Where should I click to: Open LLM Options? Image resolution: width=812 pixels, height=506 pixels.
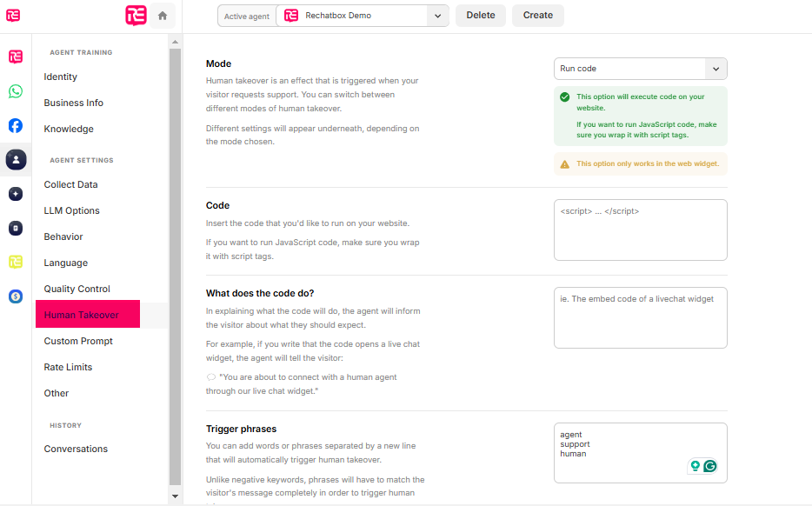coord(71,210)
